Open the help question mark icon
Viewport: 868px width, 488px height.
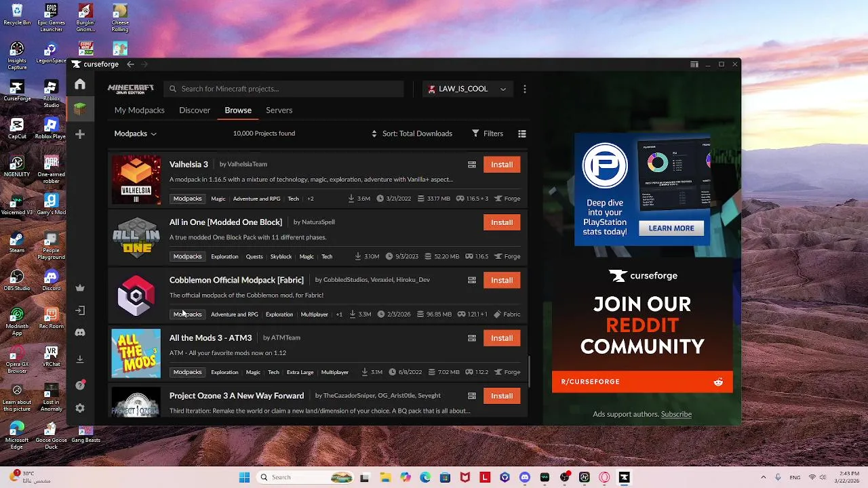tap(80, 385)
